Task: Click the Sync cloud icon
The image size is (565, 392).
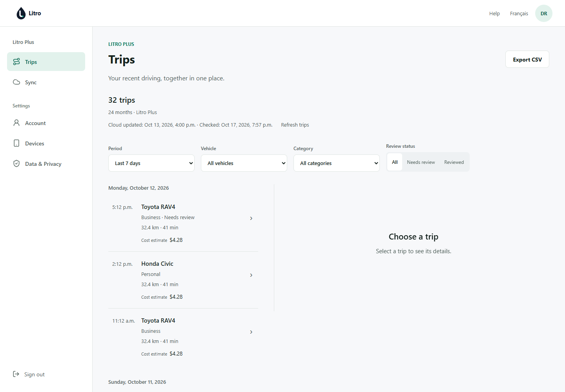Action: coord(16,82)
